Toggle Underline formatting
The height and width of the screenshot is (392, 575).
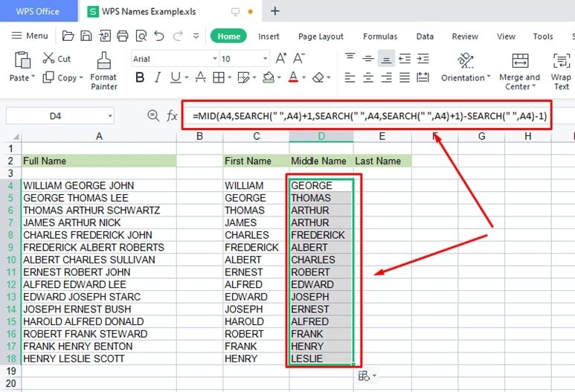click(x=176, y=77)
